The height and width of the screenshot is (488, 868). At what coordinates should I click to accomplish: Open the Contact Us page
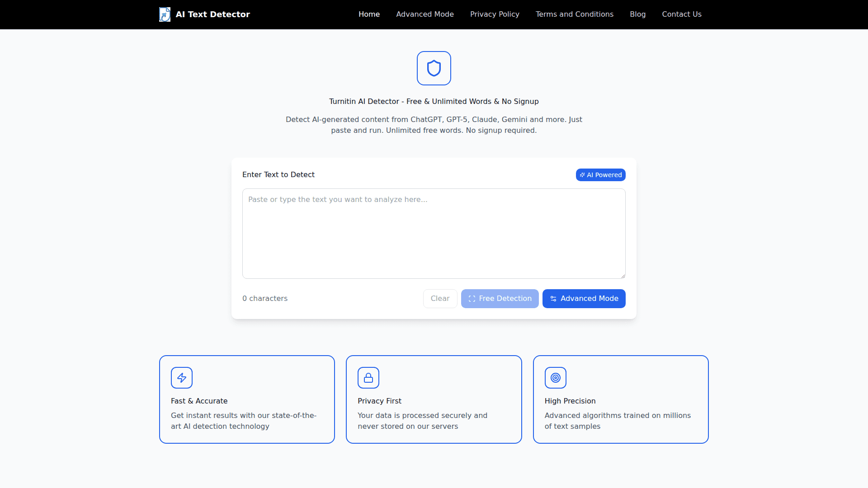pos(681,14)
